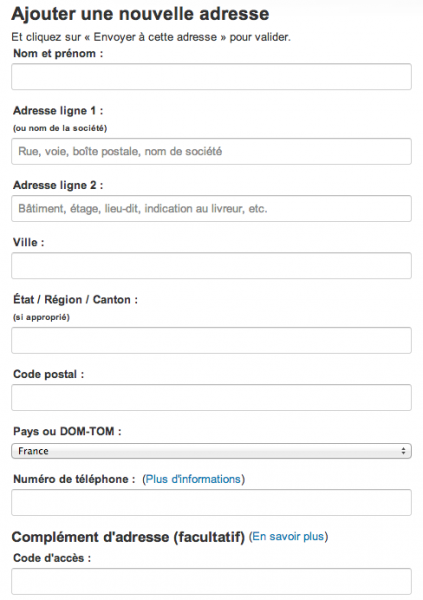Focus the Nom et prénom text field
Image resolution: width=423 pixels, height=600 pixels.
click(211, 77)
